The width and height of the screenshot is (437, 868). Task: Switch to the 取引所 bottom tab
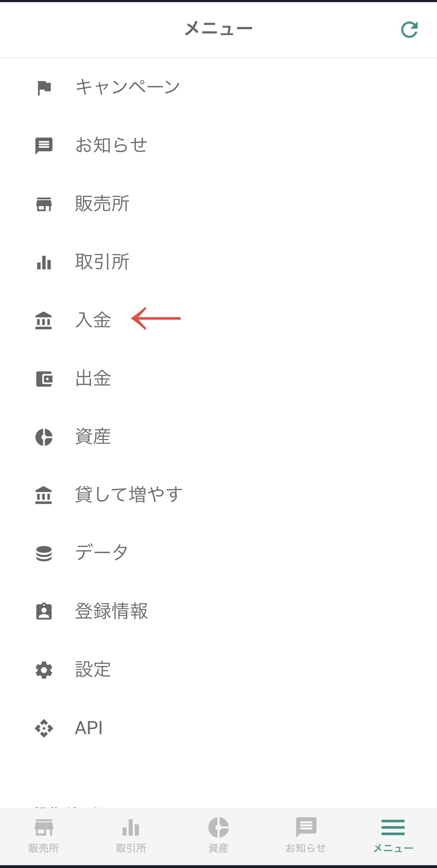coord(131,836)
